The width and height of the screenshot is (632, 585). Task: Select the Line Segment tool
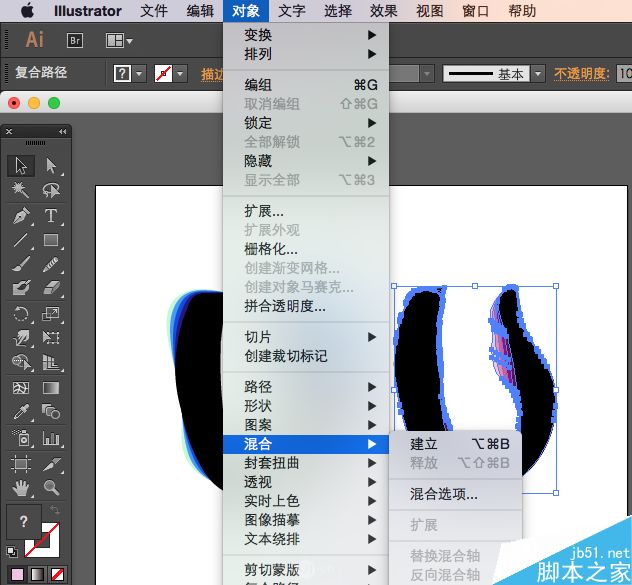(x=21, y=240)
